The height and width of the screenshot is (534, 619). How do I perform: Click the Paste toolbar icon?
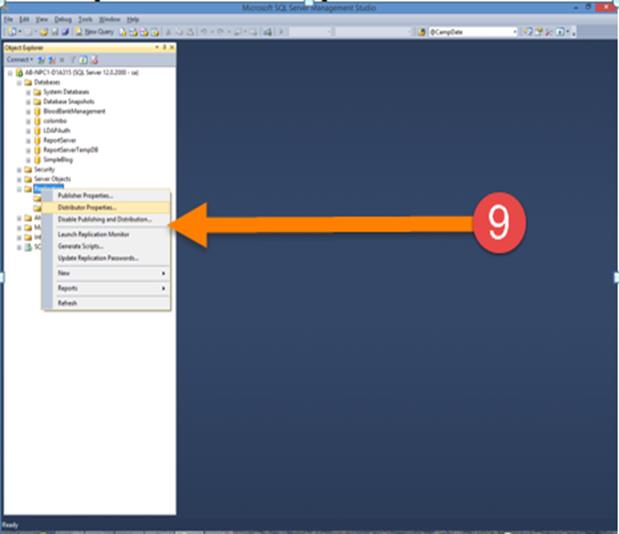coord(190,32)
